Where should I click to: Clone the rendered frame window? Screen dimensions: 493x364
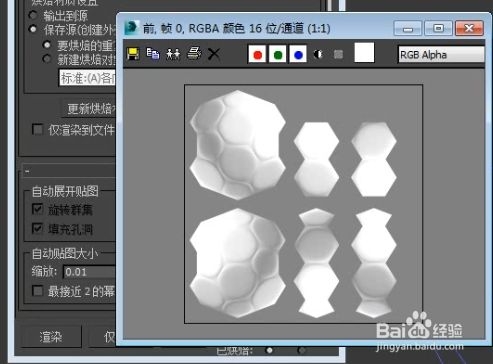[173, 54]
